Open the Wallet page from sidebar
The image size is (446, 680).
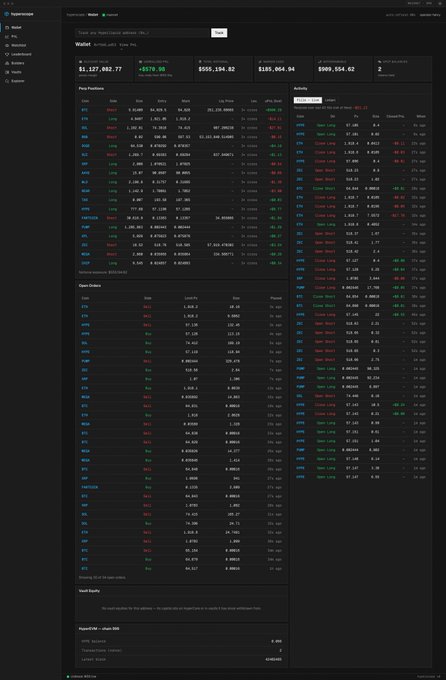30,27
